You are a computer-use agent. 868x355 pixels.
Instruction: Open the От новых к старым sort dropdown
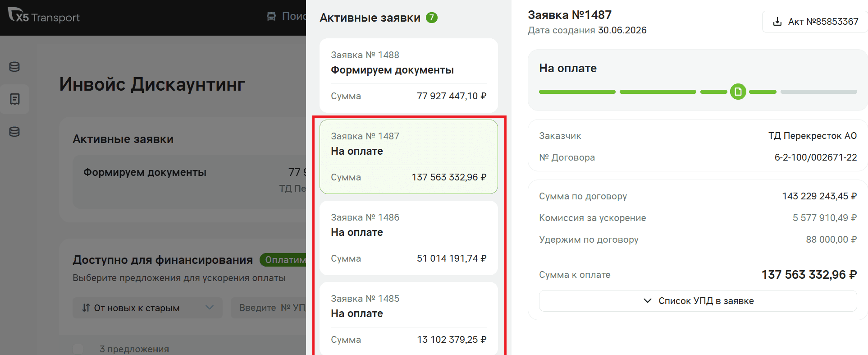coord(147,308)
